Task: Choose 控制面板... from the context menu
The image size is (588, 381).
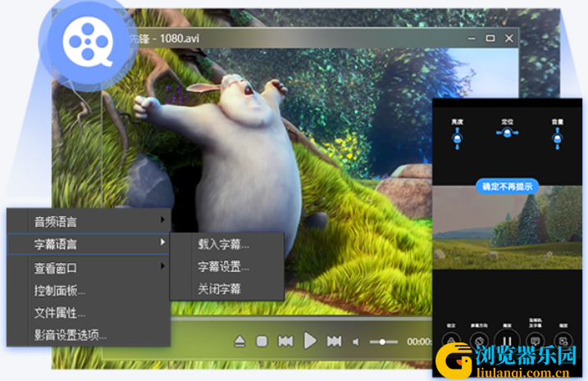Action: tap(89, 290)
